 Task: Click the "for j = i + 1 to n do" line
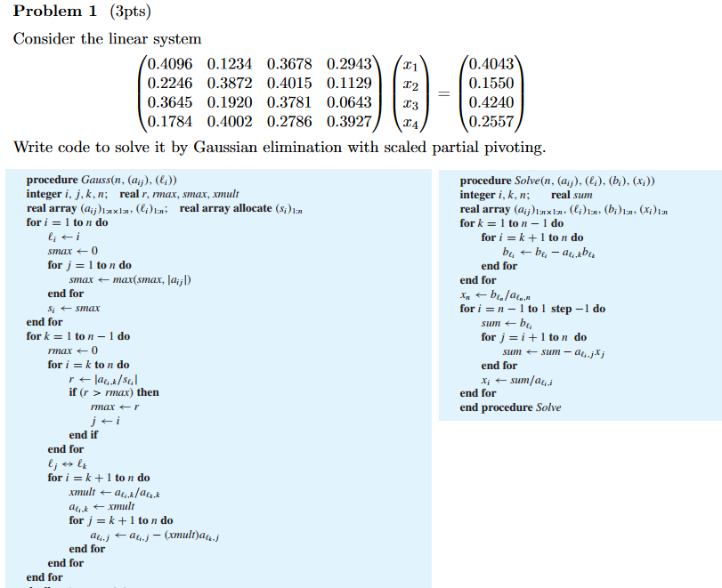coord(533,337)
